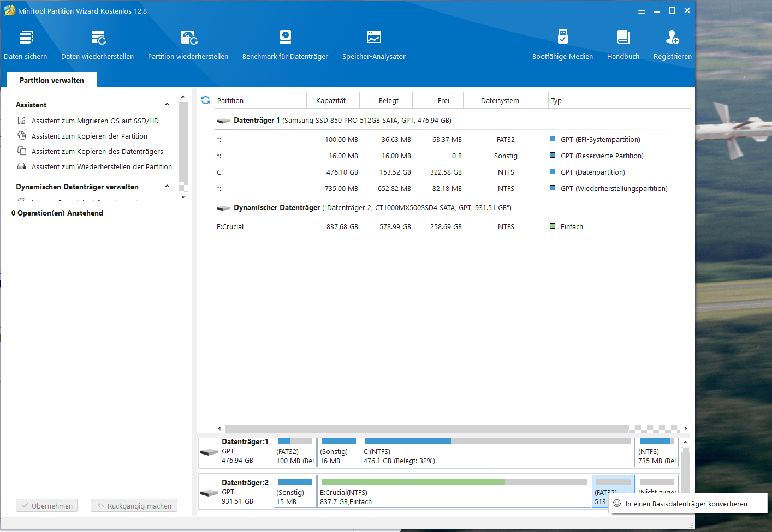Start Assistent zum Kopieren des Datenträgers
Screen dimensions: 772x532
pyautogui.click(x=97, y=151)
